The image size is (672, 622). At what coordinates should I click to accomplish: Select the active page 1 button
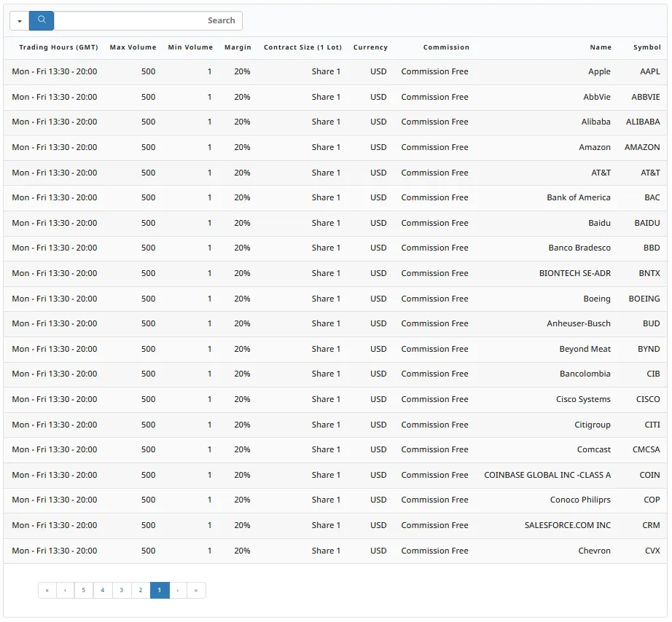[x=160, y=591]
